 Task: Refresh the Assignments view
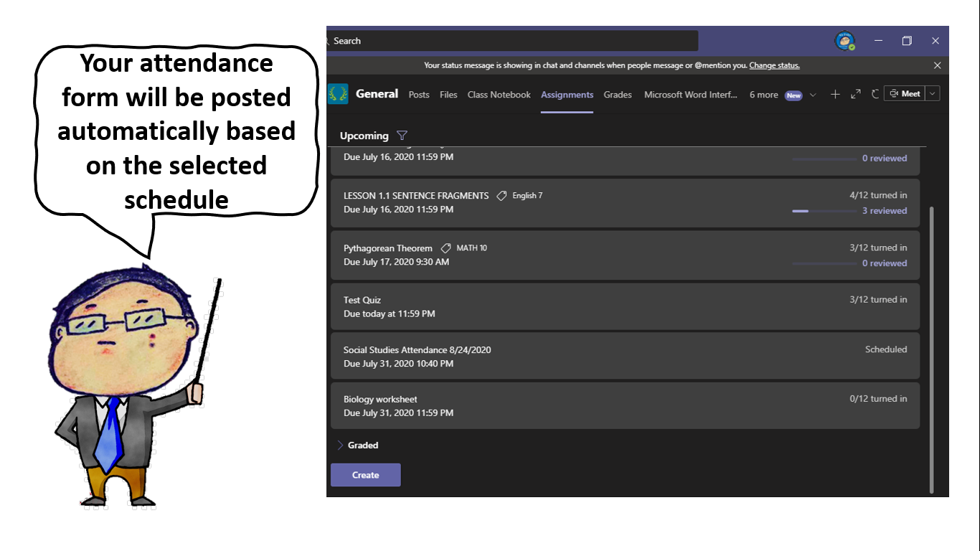[875, 94]
